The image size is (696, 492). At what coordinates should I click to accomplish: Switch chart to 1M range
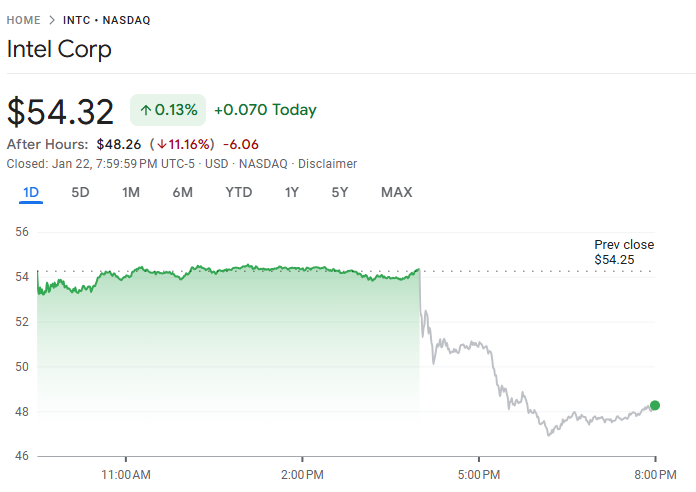click(x=131, y=192)
